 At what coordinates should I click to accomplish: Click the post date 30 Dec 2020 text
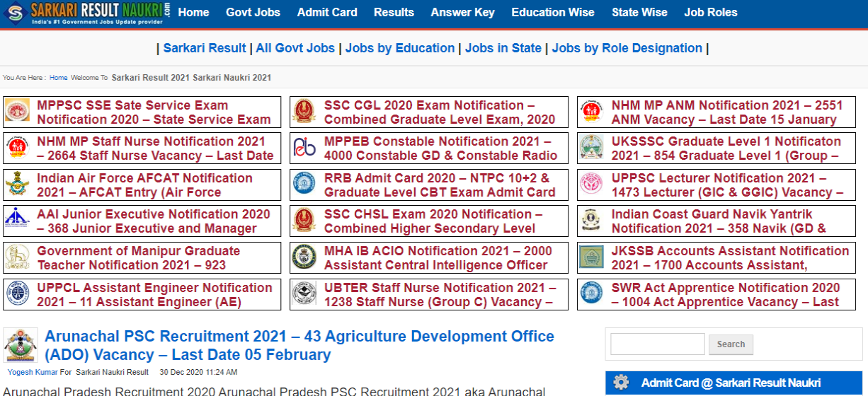point(198,372)
